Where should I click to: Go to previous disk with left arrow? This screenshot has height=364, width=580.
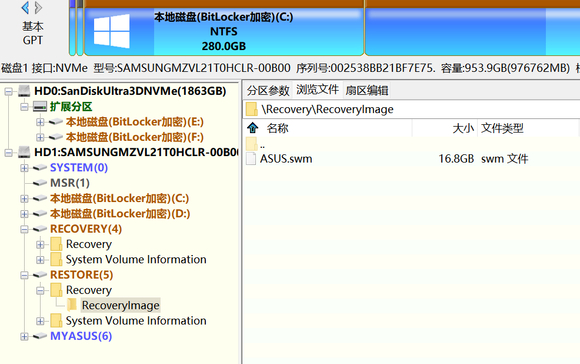click(x=25, y=7)
